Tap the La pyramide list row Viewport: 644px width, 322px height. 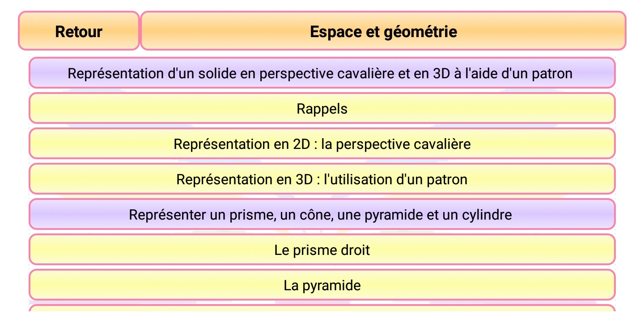pyautogui.click(x=322, y=285)
